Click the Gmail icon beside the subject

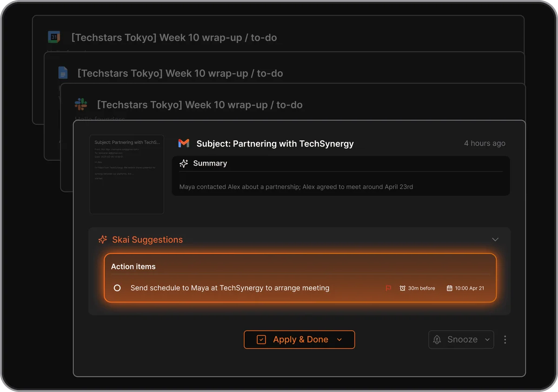click(184, 143)
